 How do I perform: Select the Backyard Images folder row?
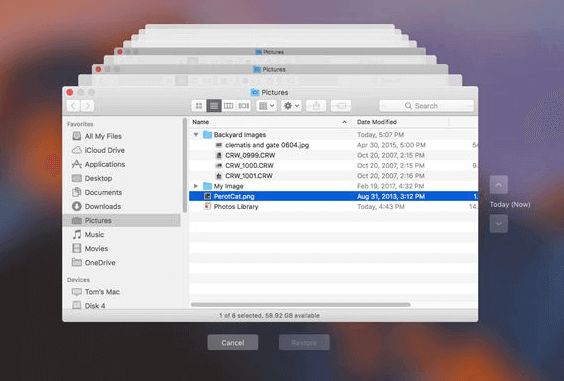coord(333,135)
